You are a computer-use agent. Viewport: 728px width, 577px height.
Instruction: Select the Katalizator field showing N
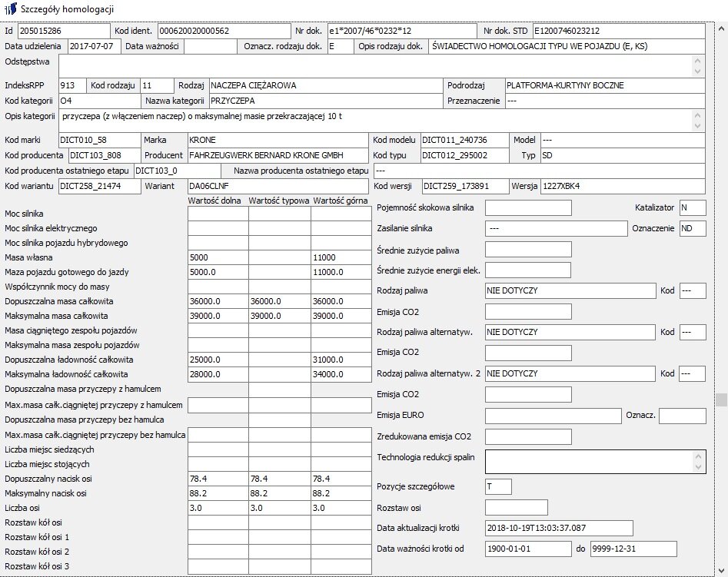pyautogui.click(x=693, y=207)
